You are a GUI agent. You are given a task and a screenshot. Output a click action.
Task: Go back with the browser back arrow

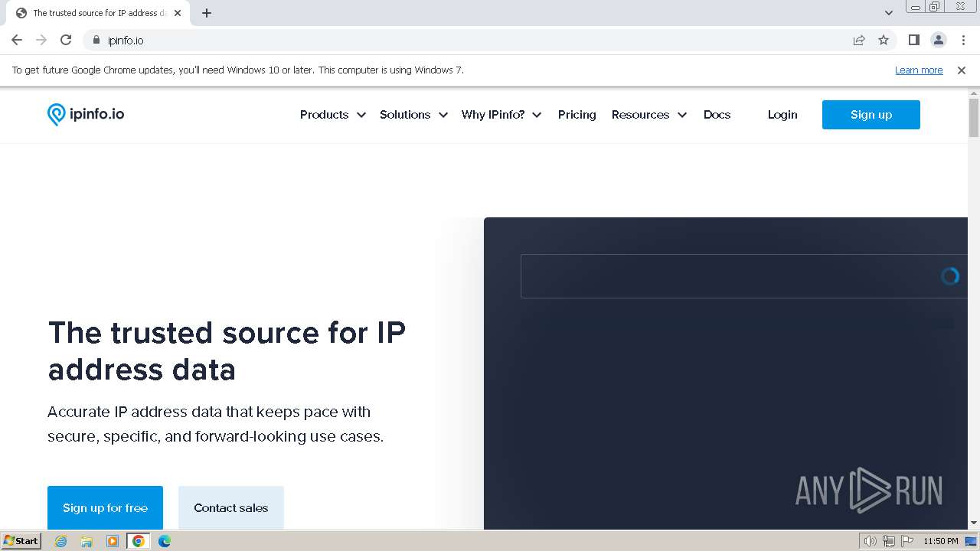[x=17, y=41]
